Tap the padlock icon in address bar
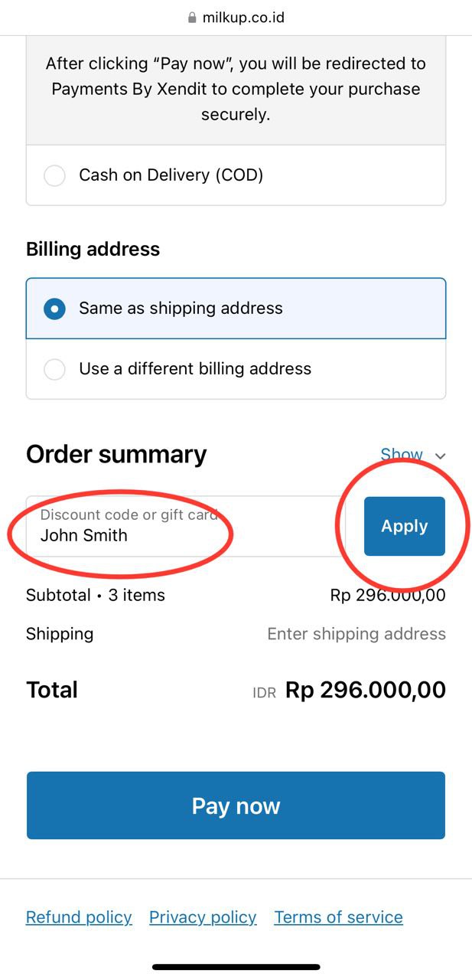The height and width of the screenshot is (980, 472). tap(192, 18)
